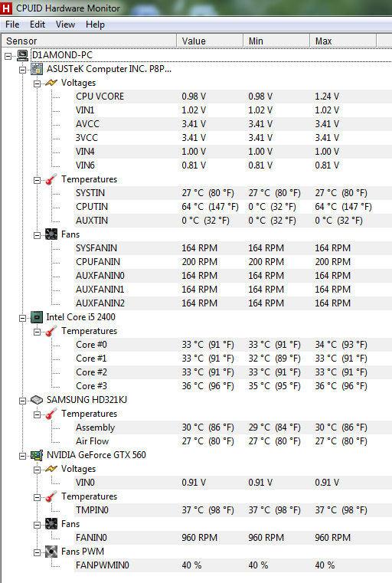
Task: Click the motherboard Voltages lightning icon
Action: click(51, 83)
